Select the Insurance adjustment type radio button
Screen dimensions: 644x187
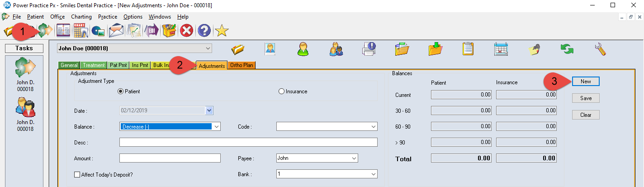pyautogui.click(x=281, y=91)
